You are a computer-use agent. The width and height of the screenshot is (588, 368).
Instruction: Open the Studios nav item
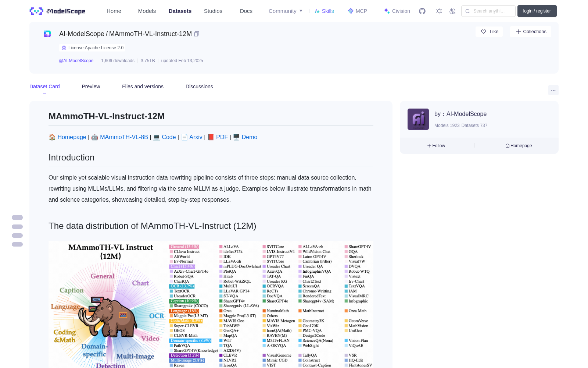click(213, 11)
